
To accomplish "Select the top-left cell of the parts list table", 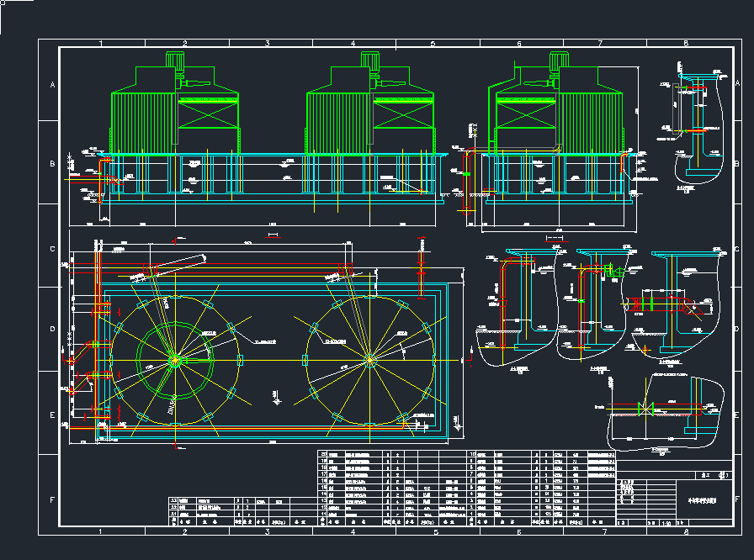I will pos(322,454).
